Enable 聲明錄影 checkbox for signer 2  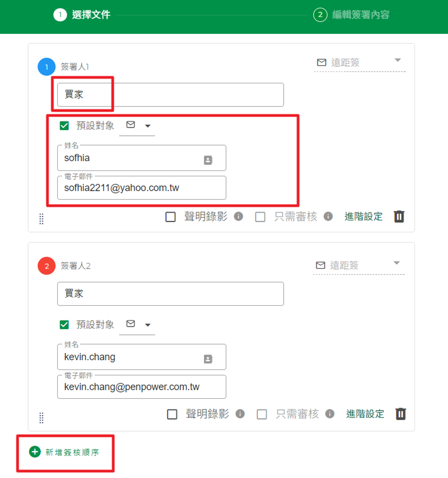tap(172, 414)
